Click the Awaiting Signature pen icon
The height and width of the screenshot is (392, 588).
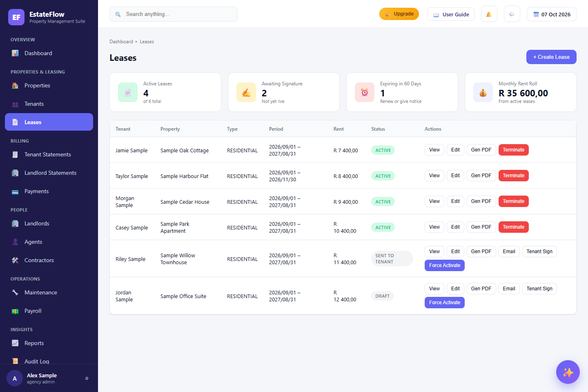[246, 92]
